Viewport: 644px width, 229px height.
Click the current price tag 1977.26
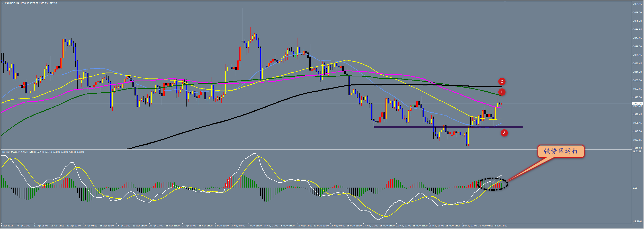click(x=637, y=103)
